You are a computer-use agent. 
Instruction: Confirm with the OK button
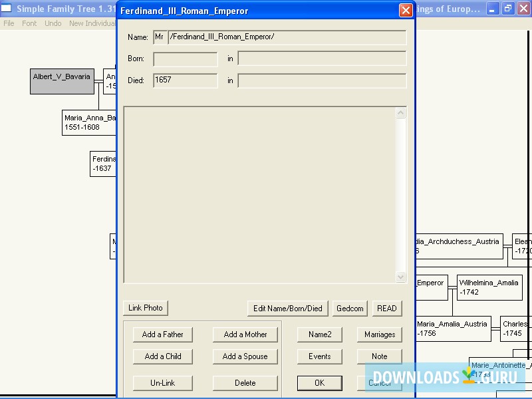[x=320, y=383]
